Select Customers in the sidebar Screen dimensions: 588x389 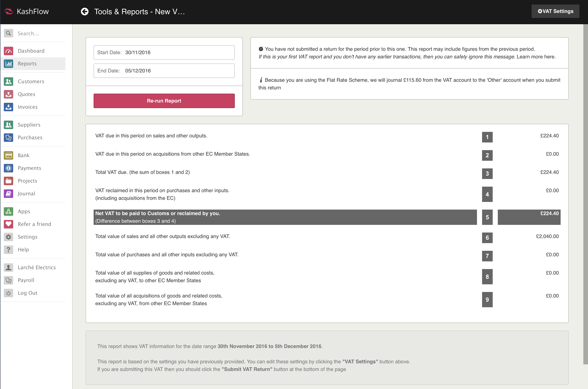tap(31, 81)
